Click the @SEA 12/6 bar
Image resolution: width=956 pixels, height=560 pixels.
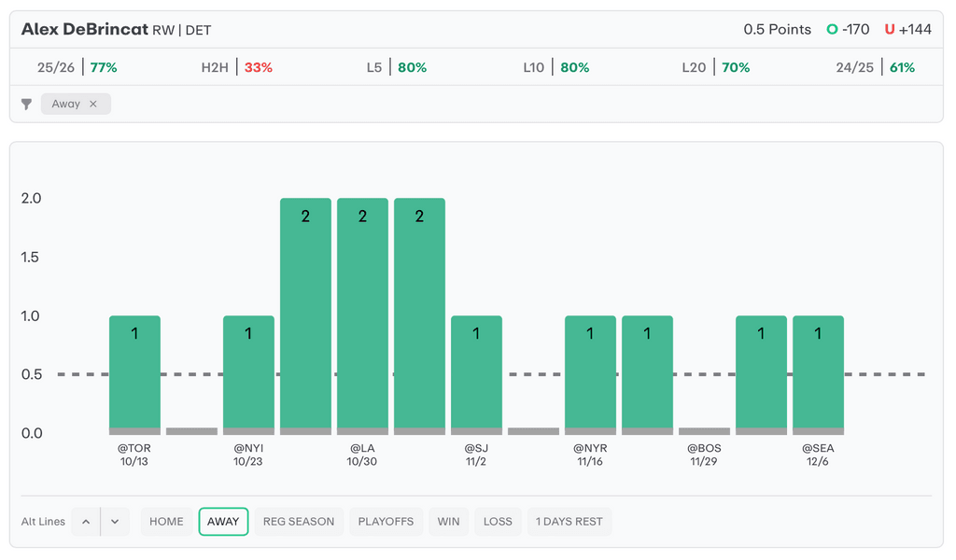818,373
